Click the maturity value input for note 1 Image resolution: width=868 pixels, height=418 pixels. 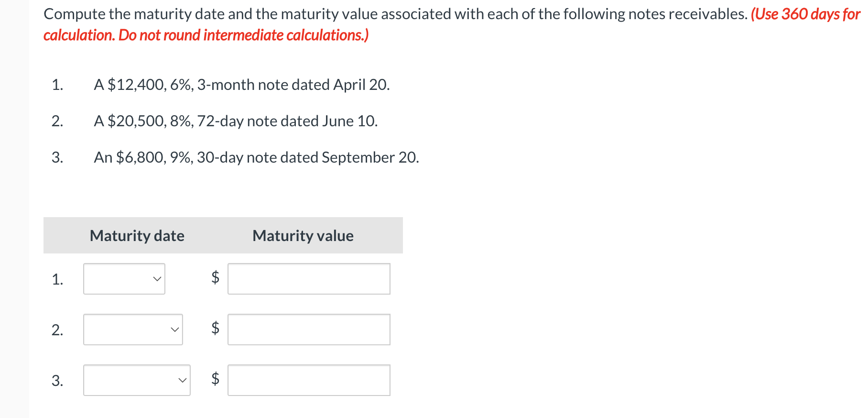[309, 279]
